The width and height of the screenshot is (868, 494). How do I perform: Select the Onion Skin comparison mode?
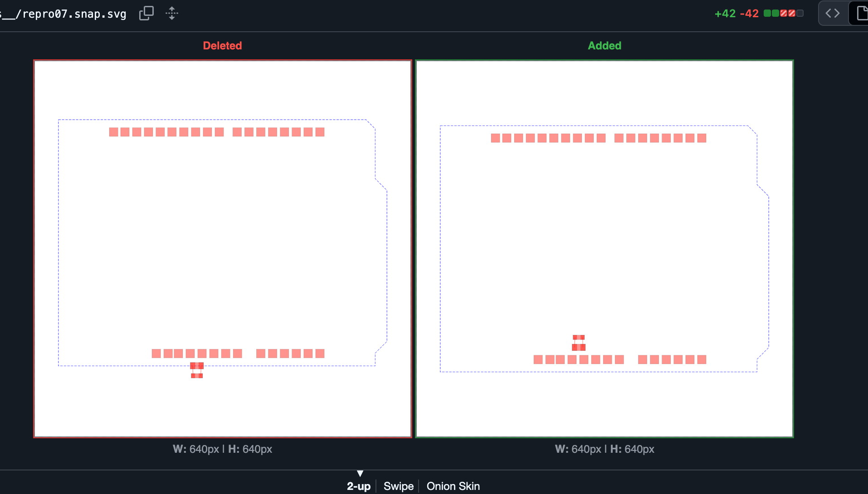(453, 486)
